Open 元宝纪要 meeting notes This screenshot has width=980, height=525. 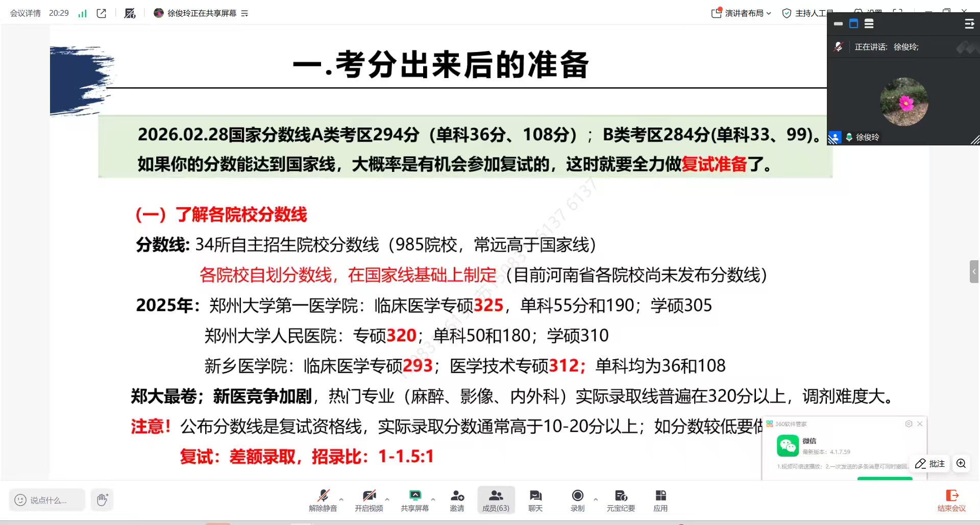pyautogui.click(x=621, y=500)
